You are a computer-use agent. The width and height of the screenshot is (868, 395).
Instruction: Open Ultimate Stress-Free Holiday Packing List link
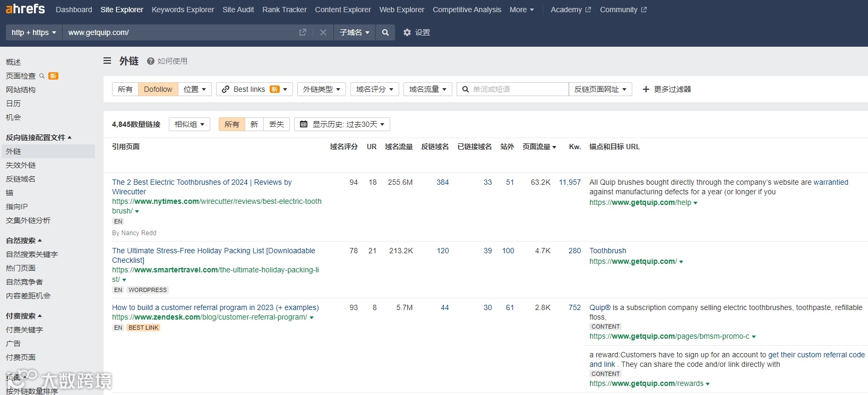click(213, 255)
